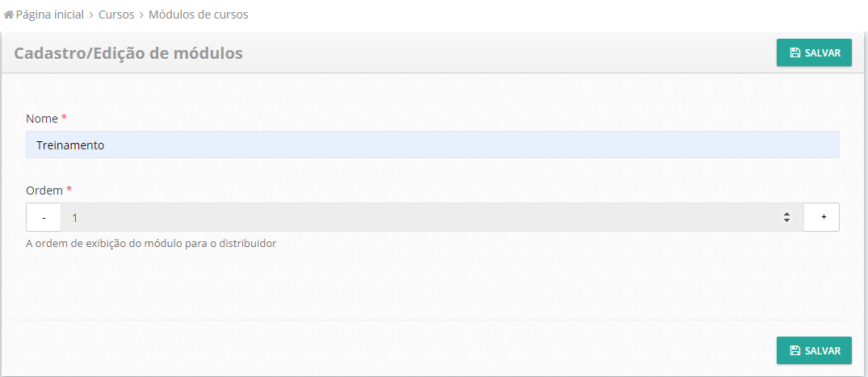Click the home icon in the breadcrumb
Viewport: 868px width, 377px height.
tap(9, 15)
